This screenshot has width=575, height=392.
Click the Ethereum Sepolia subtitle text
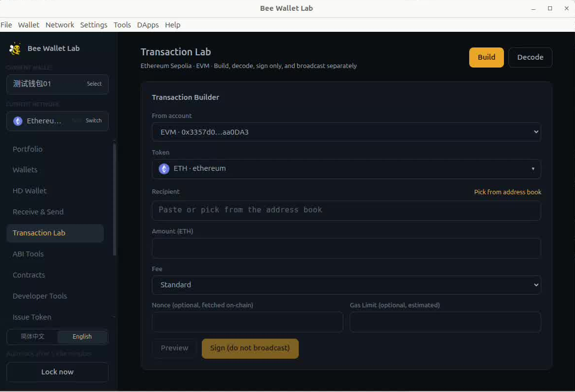click(x=249, y=66)
